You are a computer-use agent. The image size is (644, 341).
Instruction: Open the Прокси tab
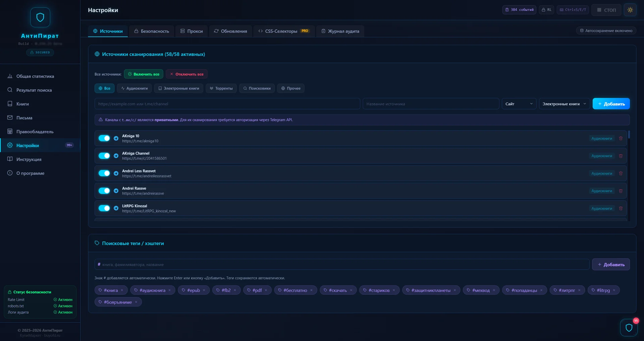pos(192,31)
